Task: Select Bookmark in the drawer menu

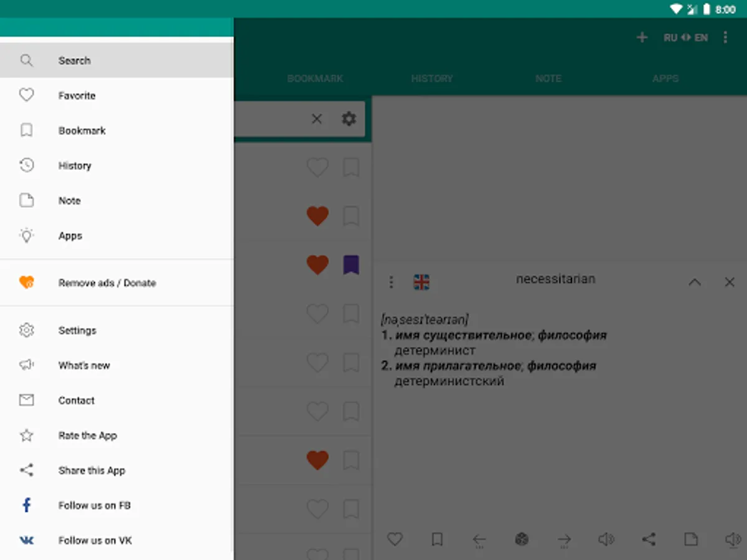Action: pos(116,131)
